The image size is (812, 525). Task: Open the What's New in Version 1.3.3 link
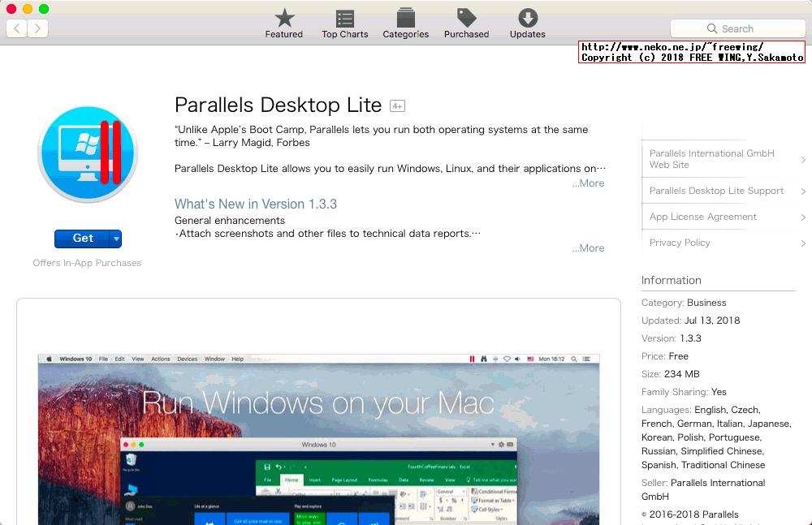255,204
